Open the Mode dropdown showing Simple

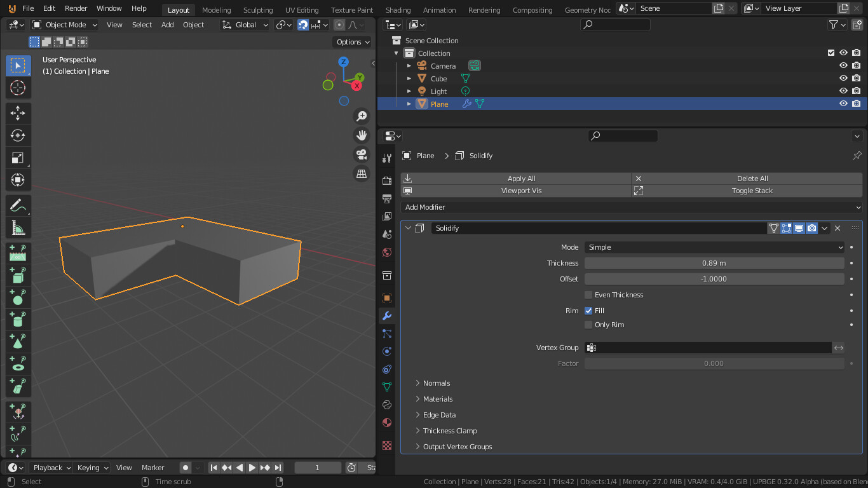tap(714, 247)
